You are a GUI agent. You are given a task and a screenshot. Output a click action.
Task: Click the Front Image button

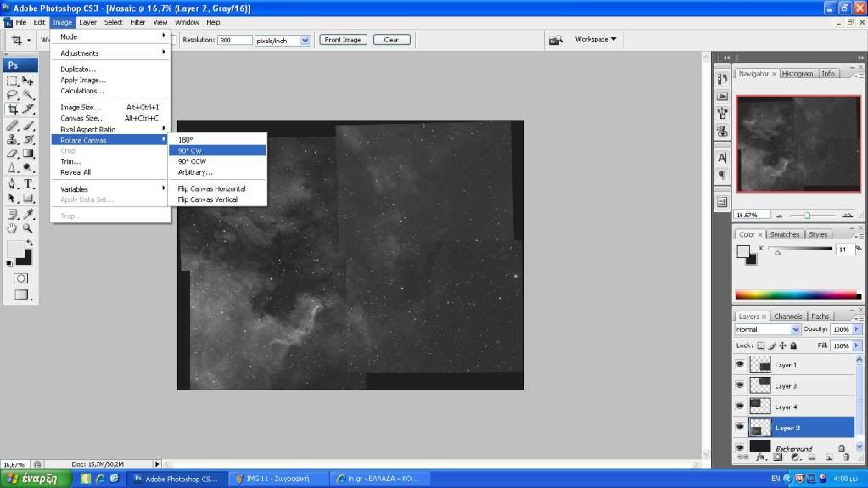click(x=342, y=40)
